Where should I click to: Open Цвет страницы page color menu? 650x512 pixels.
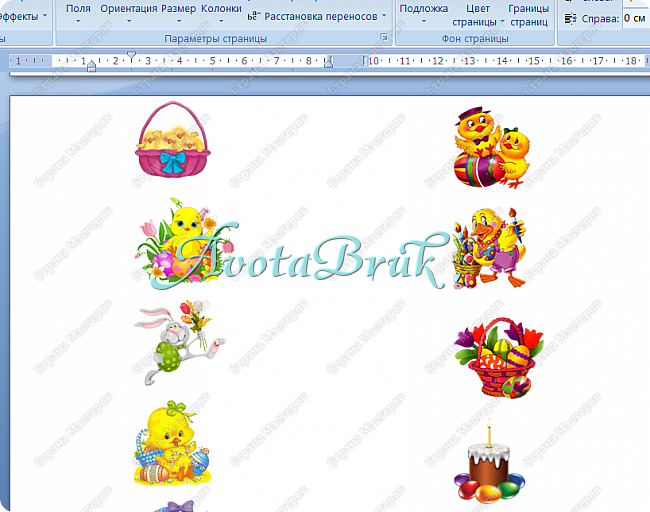478,15
